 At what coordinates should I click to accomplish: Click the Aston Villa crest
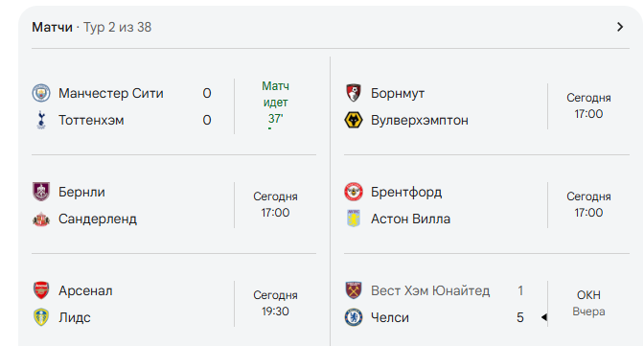tap(354, 219)
